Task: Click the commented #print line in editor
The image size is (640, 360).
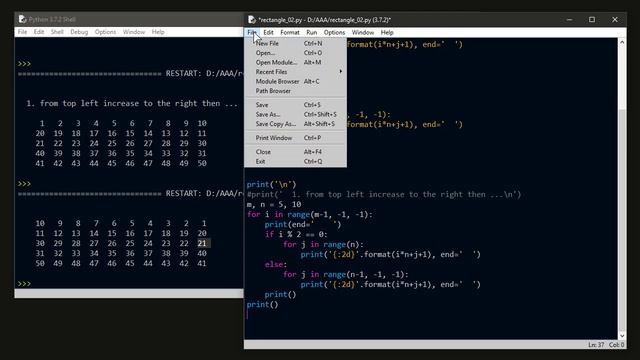Action: 384,194
